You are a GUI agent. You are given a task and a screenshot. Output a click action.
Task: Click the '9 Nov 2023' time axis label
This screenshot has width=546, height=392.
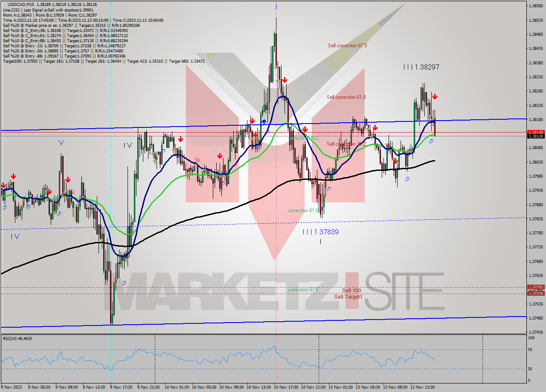[x=11, y=387]
